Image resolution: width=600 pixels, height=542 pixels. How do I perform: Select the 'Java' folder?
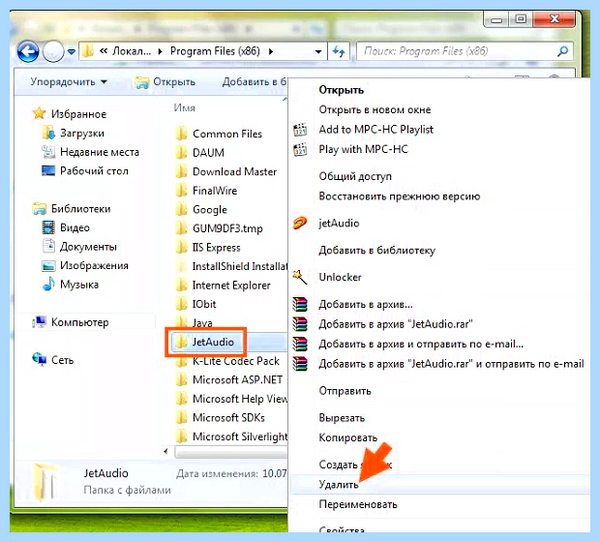pos(194,323)
